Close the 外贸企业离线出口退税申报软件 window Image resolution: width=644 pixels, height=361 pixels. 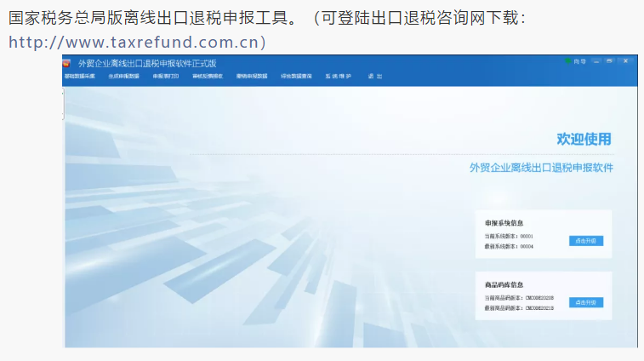click(x=625, y=61)
